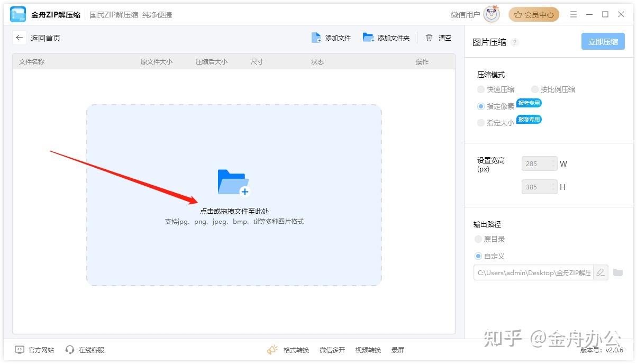This screenshot has height=364, width=637.
Task: Switch to 微信多开 in the bottom bar
Action: pyautogui.click(x=332, y=349)
